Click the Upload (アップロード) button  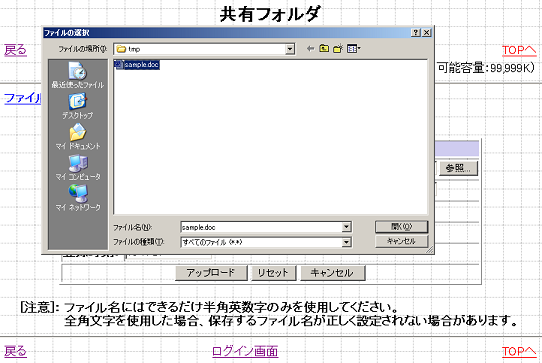click(211, 272)
